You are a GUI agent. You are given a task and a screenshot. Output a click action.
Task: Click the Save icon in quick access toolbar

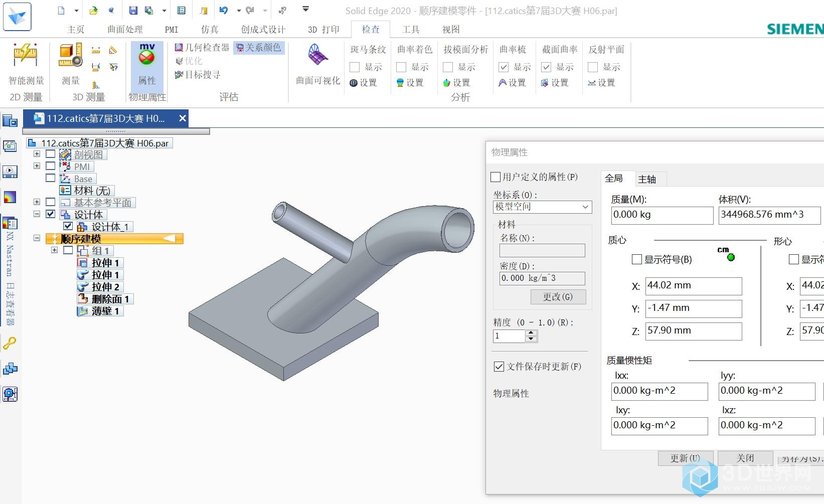point(133,11)
